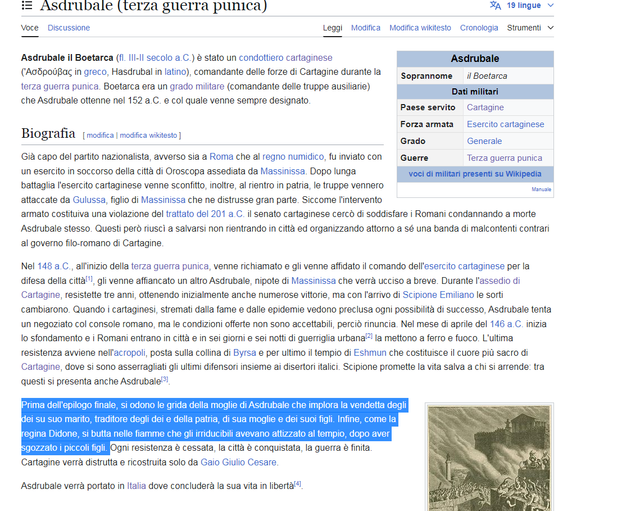Image resolution: width=640 pixels, height=511 pixels.
Task: Expand the 19 lingue dropdown
Action: pos(530,5)
